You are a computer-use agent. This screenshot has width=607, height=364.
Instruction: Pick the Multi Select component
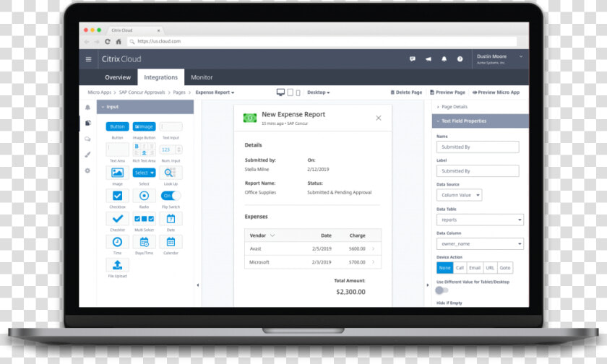(144, 219)
